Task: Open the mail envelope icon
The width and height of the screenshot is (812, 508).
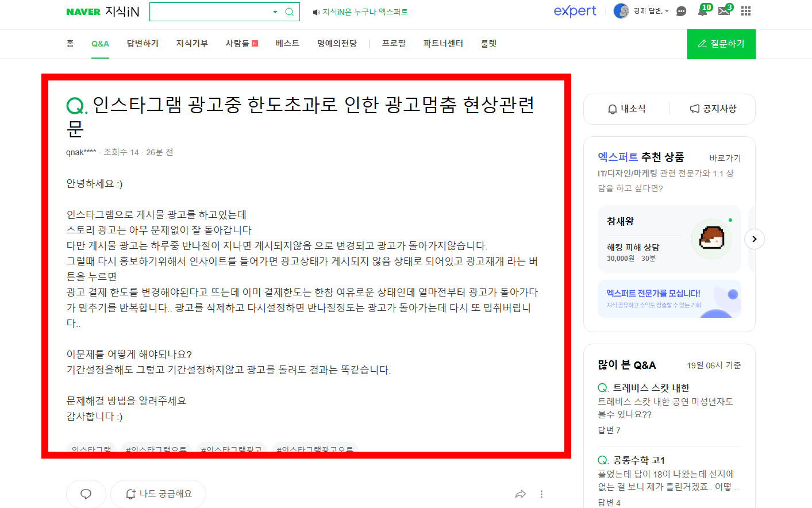Action: pos(724,11)
